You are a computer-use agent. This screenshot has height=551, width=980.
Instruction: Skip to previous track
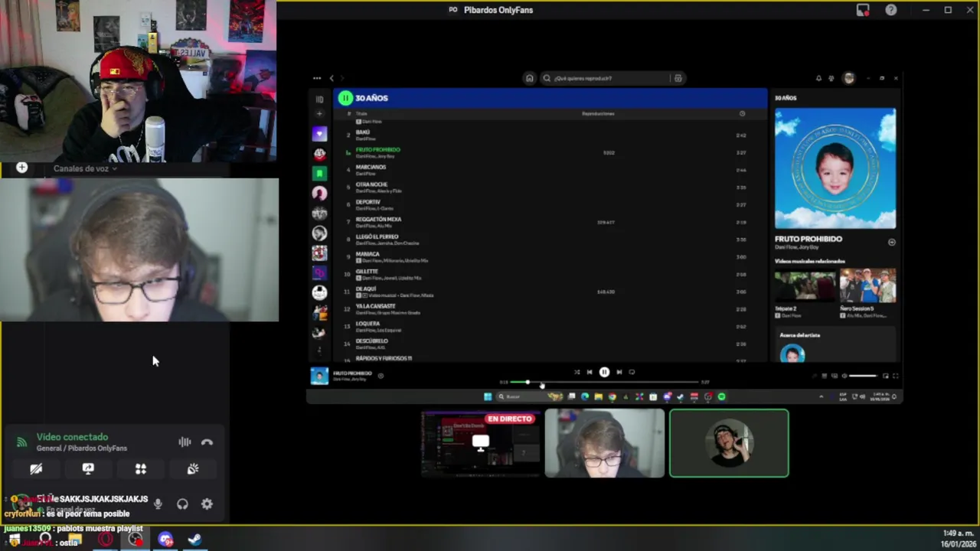[590, 372]
